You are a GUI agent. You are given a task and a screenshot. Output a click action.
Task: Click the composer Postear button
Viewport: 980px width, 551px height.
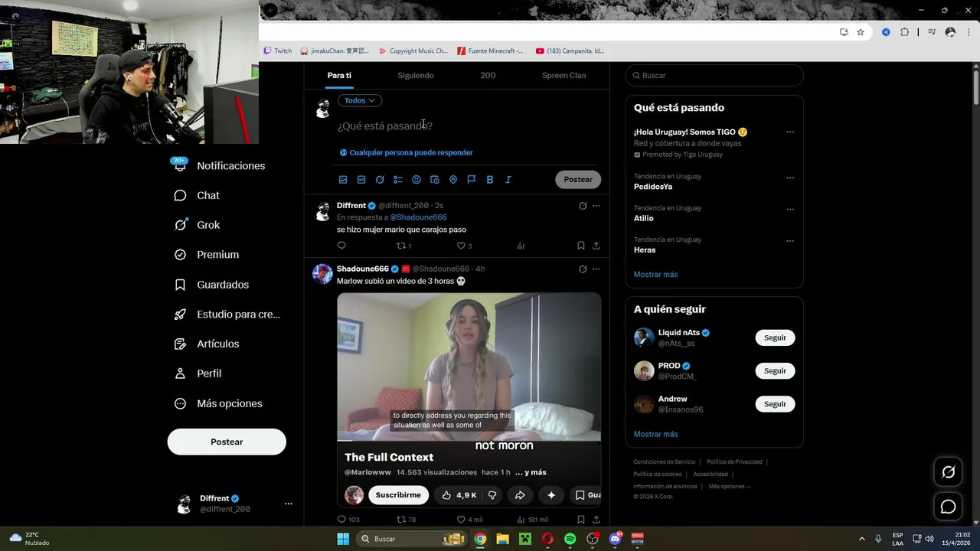(x=578, y=179)
